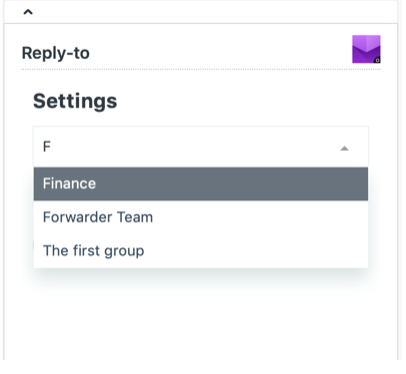Image resolution: width=406 pixels, height=374 pixels.
Task: Click the dotted divider below Reply-to
Action: [x=201, y=69]
